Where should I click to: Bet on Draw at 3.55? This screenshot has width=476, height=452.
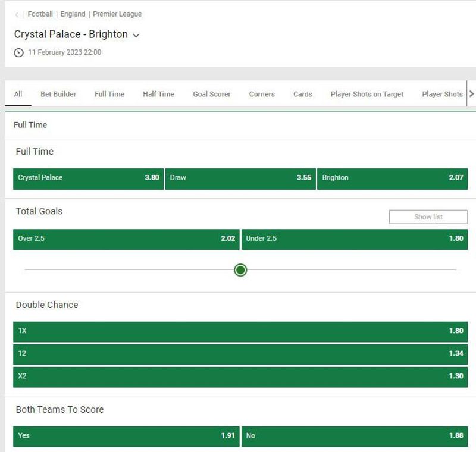coord(240,179)
